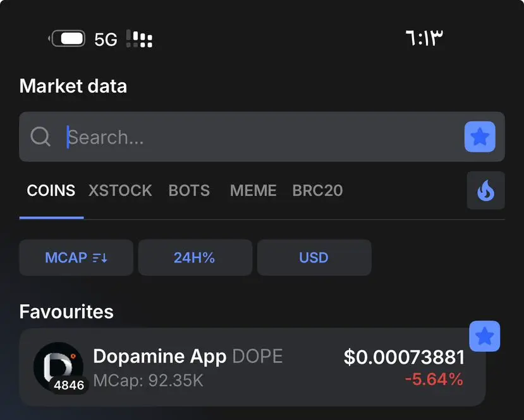Viewport: 524px width, 420px height.
Task: Tap the battery icon in status bar
Action: point(67,39)
